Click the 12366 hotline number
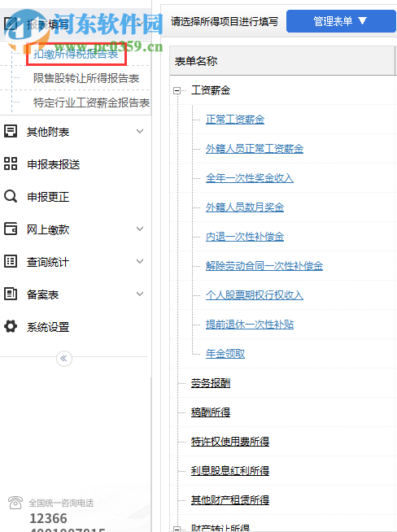 pos(48,518)
